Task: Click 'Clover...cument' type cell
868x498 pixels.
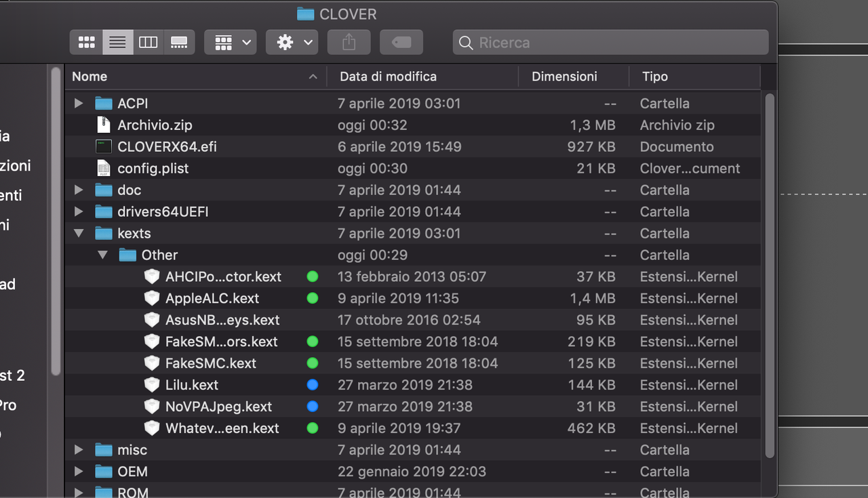Action: pos(690,169)
